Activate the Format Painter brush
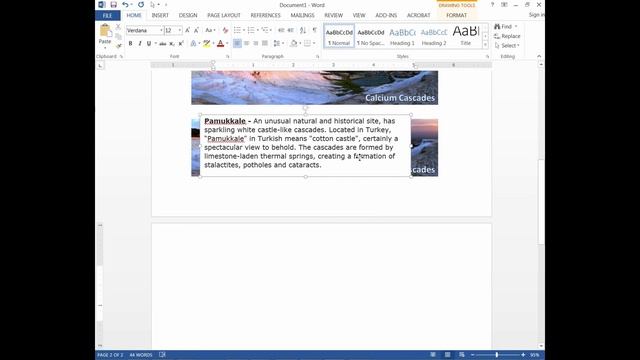The width and height of the screenshot is (640, 360). 118,46
